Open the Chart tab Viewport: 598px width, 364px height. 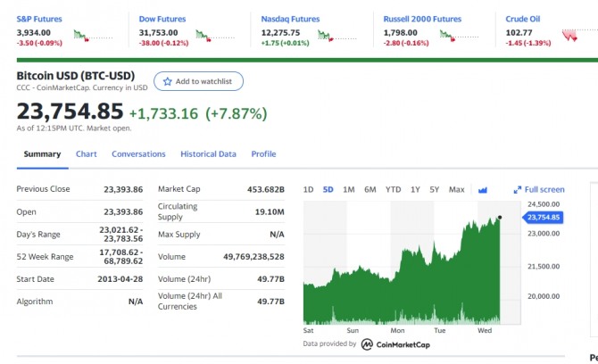coord(87,154)
